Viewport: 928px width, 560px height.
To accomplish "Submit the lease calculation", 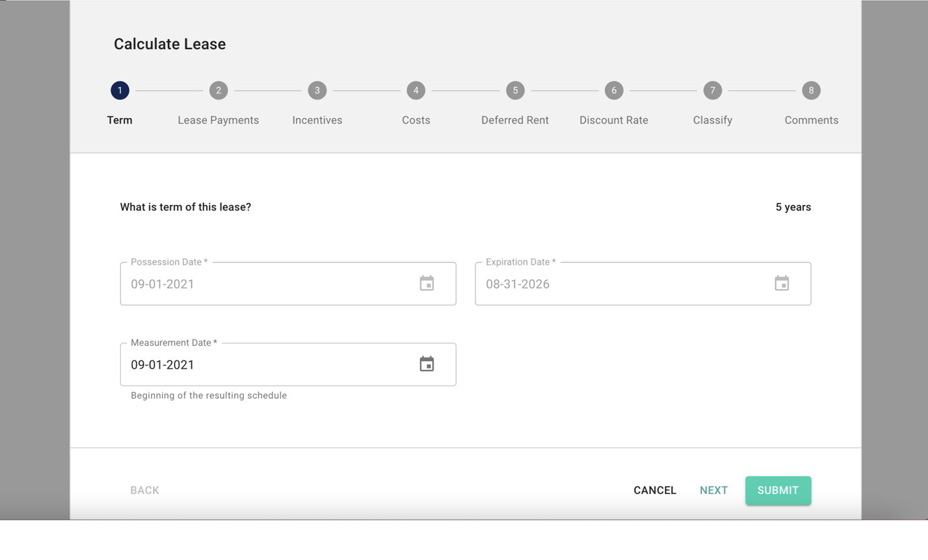I will (x=778, y=490).
